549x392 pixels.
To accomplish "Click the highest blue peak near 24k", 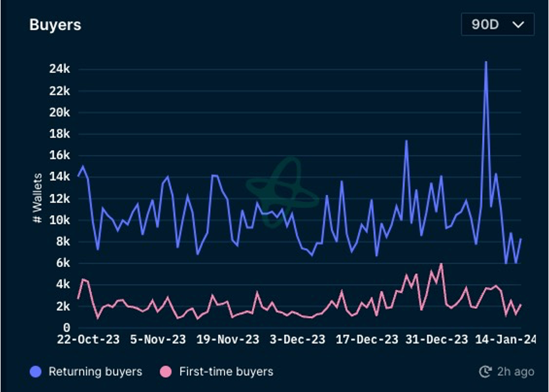I will point(486,63).
